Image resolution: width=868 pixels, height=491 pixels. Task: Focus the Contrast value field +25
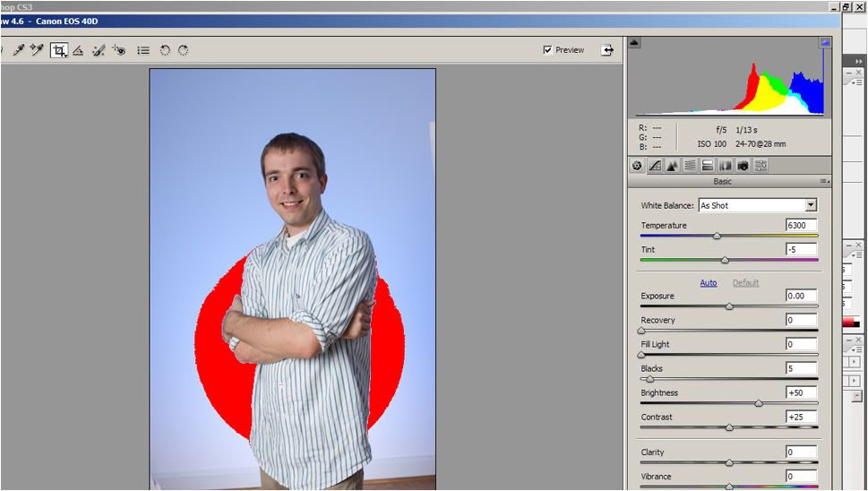[801, 417]
